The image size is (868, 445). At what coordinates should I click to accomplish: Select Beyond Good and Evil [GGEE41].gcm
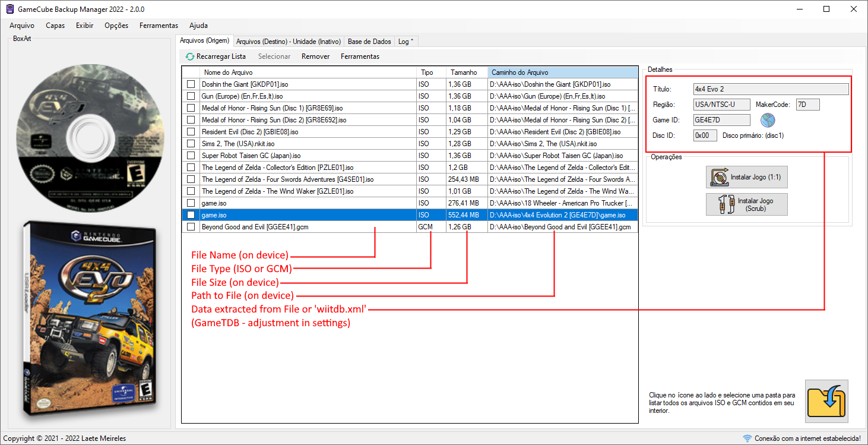coord(410,227)
